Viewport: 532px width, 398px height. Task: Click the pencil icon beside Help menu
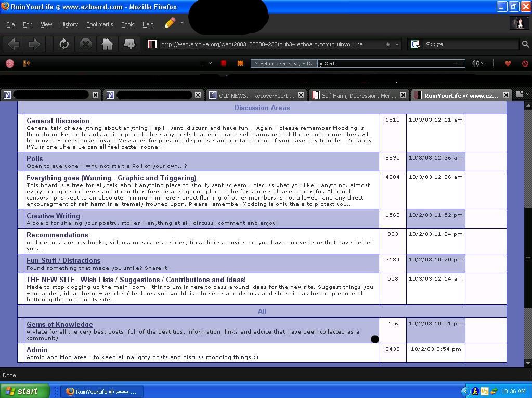point(170,23)
